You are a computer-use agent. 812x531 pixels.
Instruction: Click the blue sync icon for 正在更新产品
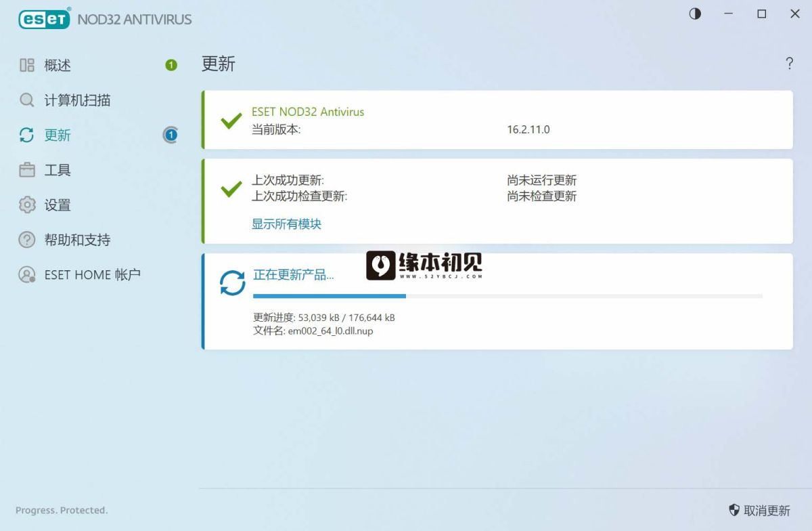(x=233, y=282)
